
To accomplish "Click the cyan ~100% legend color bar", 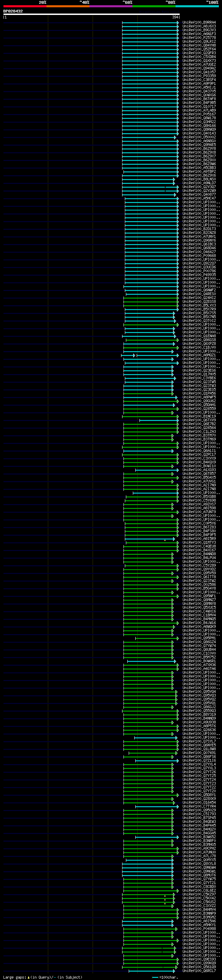I will (197, 6).
